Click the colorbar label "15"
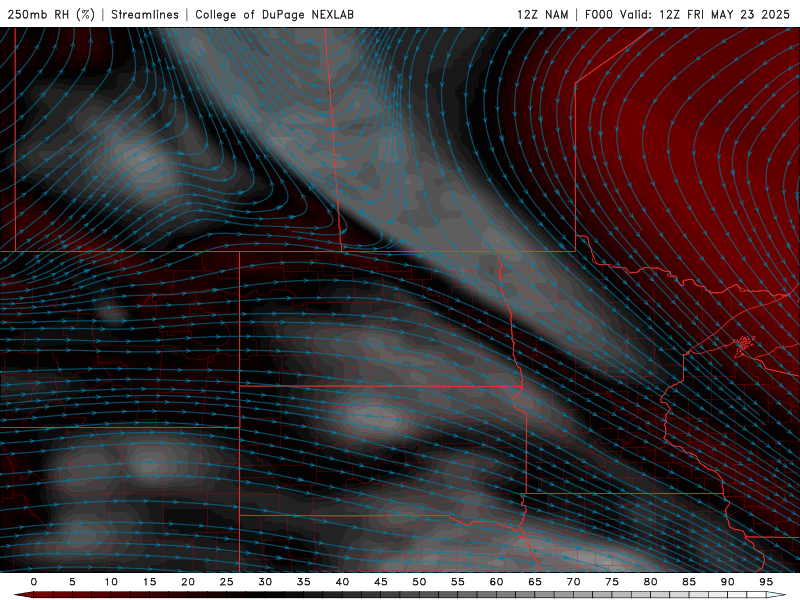Image resolution: width=800 pixels, height=600 pixels. [x=149, y=582]
